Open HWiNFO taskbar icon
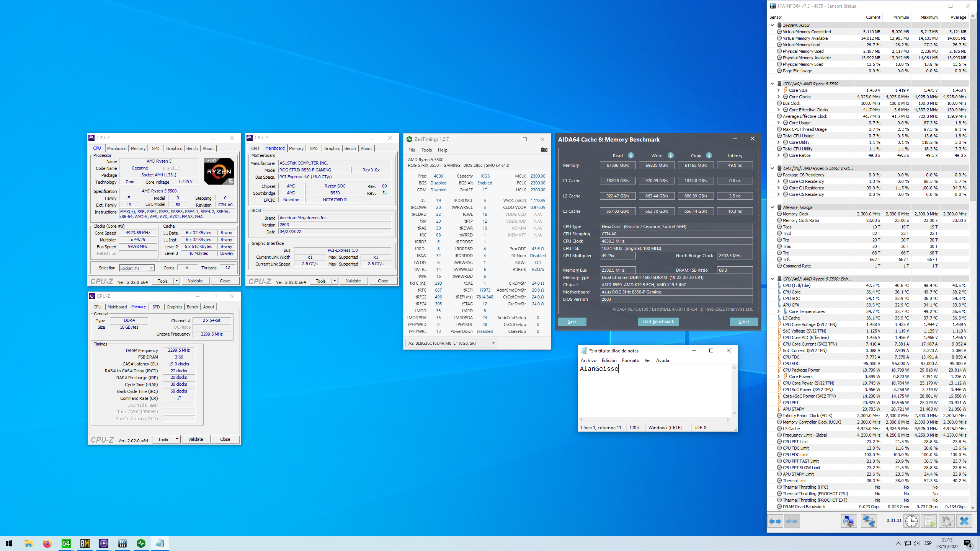Image resolution: width=980 pixels, height=551 pixels. [122, 543]
